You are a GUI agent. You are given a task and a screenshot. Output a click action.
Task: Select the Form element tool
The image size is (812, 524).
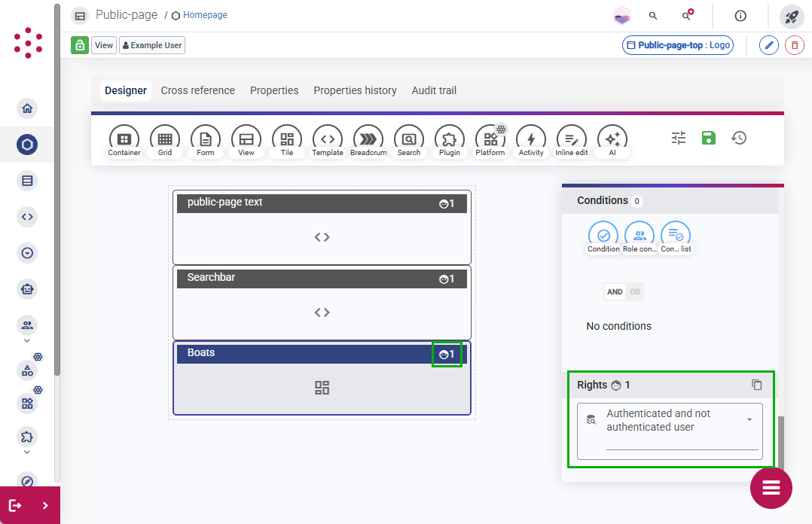point(206,141)
